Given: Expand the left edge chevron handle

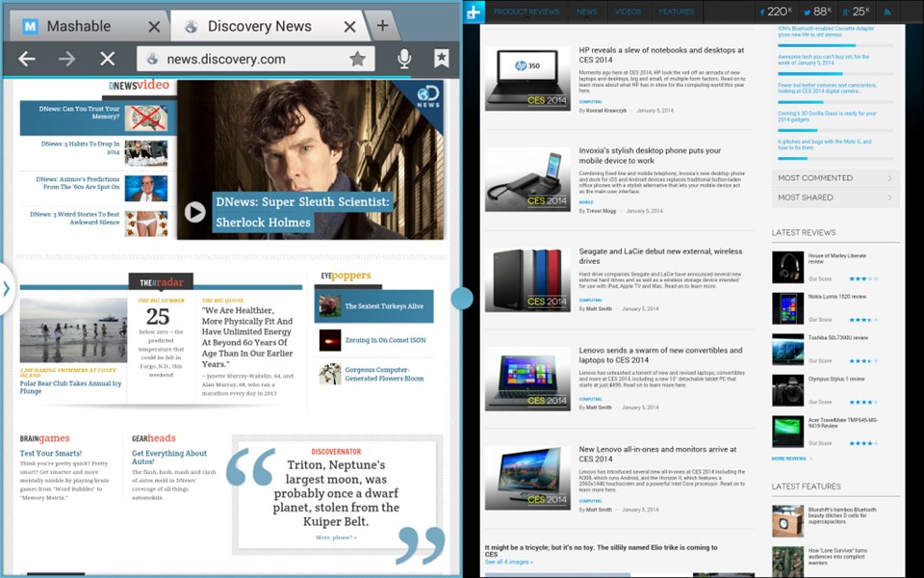Looking at the screenshot, I should coord(7,288).
